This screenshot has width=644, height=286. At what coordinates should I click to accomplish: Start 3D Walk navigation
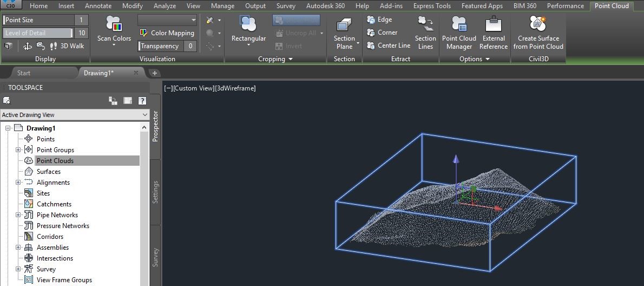click(67, 46)
